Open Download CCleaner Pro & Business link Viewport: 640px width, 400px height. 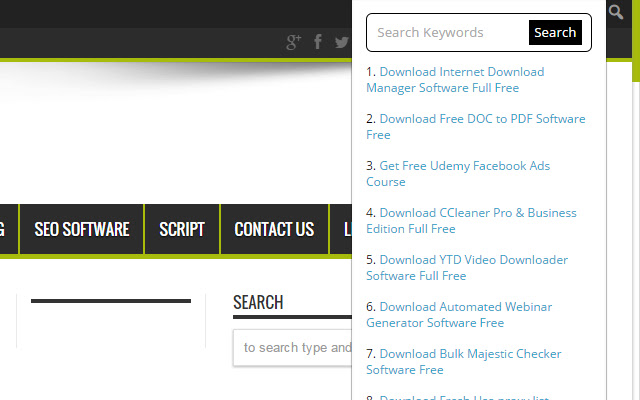click(471, 220)
